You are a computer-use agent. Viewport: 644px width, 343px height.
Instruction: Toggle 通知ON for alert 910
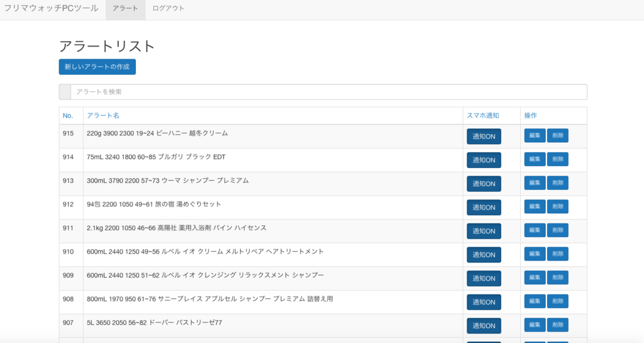click(x=484, y=255)
